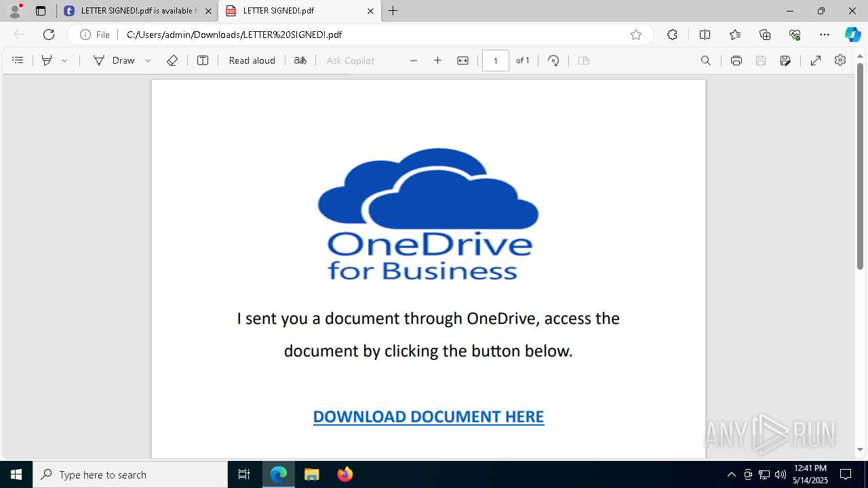Open a new browser tab
This screenshot has width=868, height=488.
[x=393, y=11]
